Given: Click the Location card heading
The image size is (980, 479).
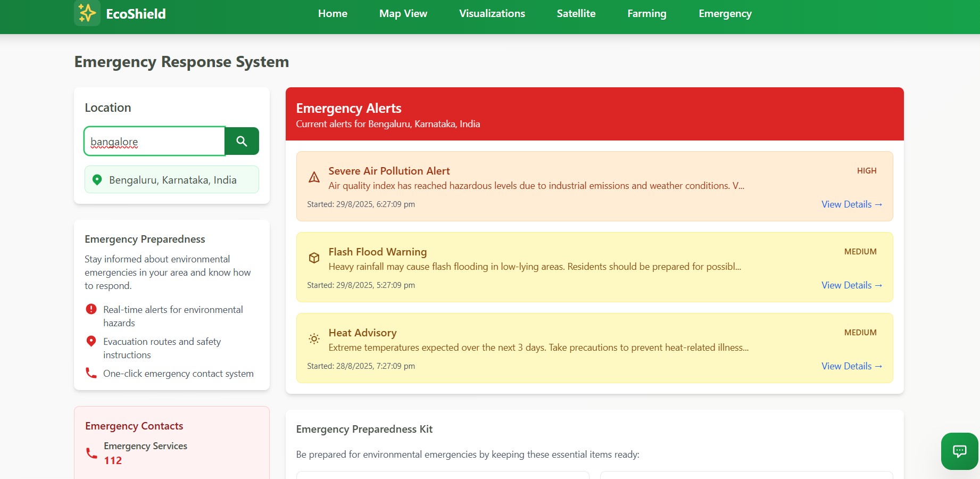Looking at the screenshot, I should (108, 108).
